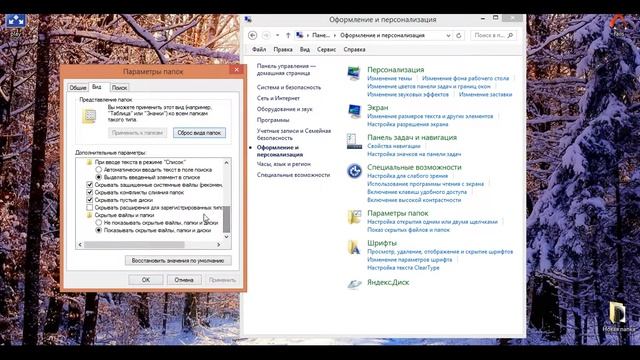This screenshot has width=640, height=360.
Task: Open the Экран category icon
Action: pos(354,111)
